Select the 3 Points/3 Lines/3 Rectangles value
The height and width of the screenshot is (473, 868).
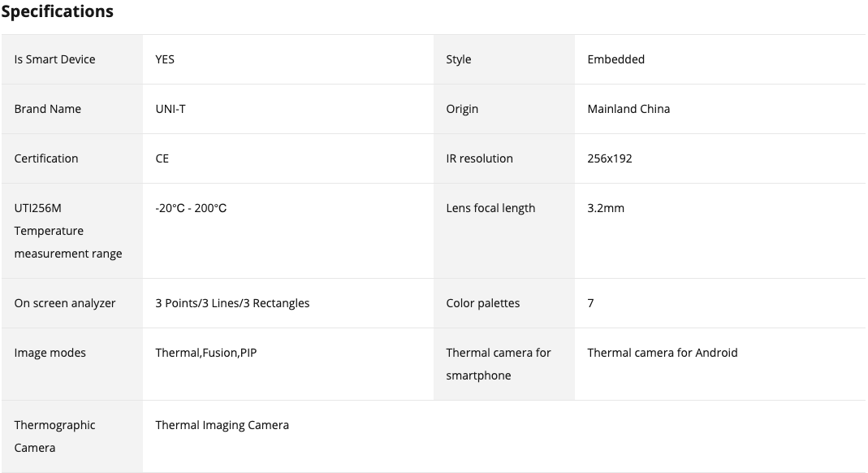(232, 303)
